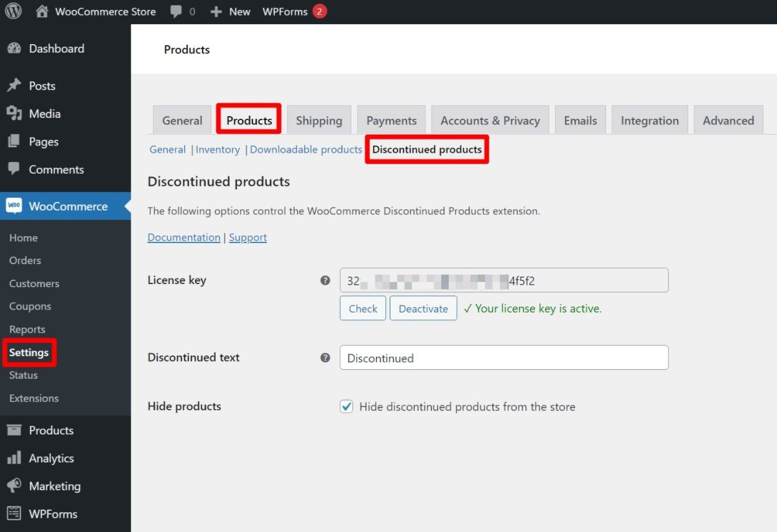
Task: Open Downloadable products sub-section
Action: click(306, 150)
